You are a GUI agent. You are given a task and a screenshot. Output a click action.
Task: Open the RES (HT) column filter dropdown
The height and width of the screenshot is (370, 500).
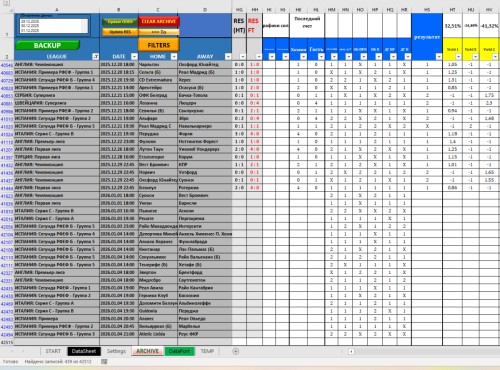(243, 57)
